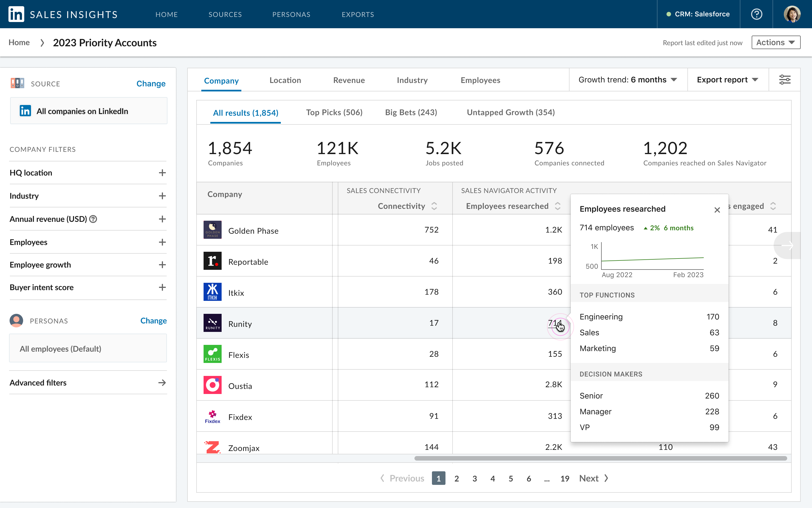Open the help question mark icon
The width and height of the screenshot is (812, 508).
click(756, 14)
